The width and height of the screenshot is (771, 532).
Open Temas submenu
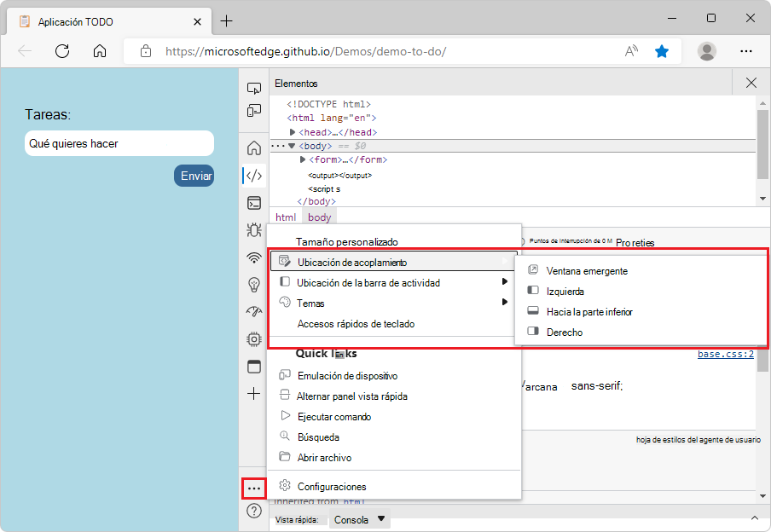tap(393, 304)
